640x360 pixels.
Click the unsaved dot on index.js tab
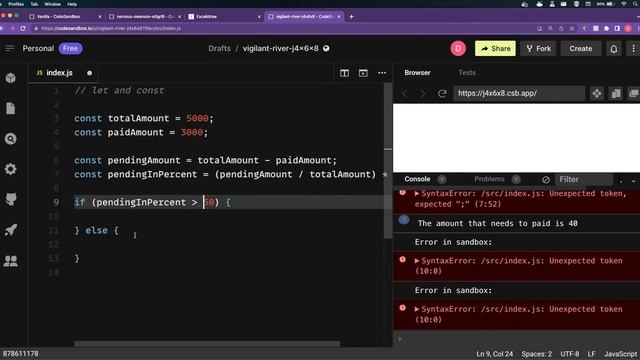click(x=89, y=73)
